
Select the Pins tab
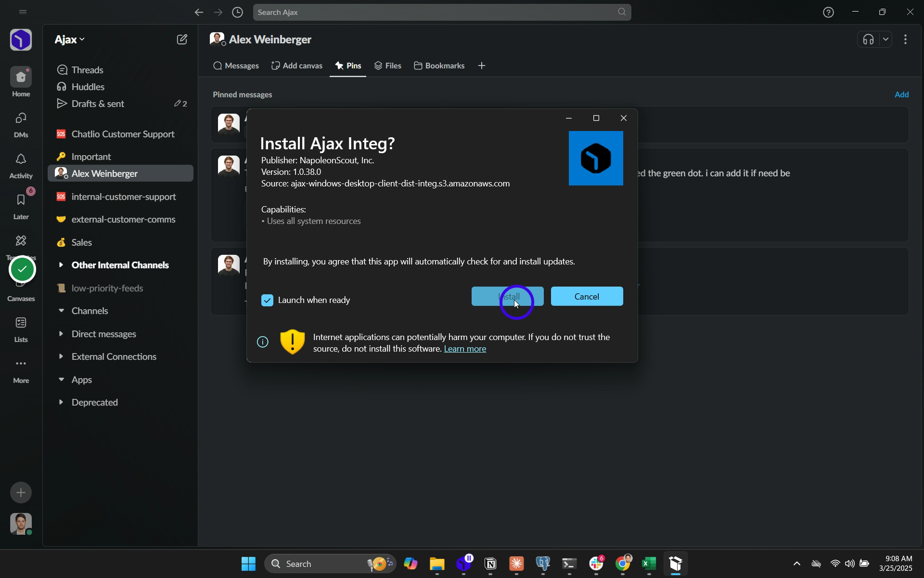click(x=348, y=66)
